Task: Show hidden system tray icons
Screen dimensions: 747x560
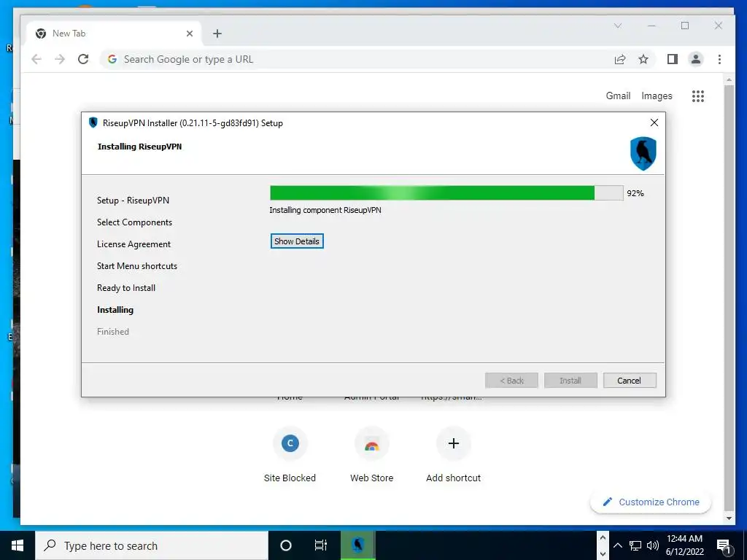Action: [618, 545]
